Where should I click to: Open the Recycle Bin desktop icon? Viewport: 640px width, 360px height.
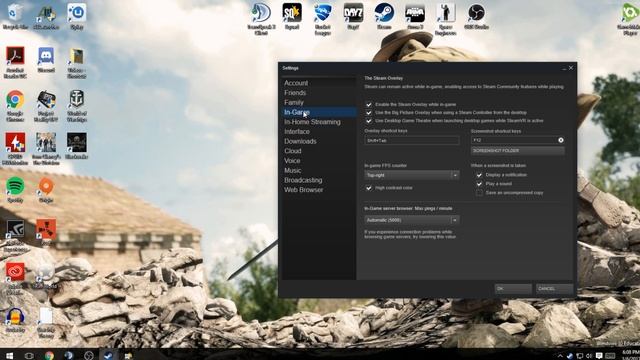coord(15,16)
